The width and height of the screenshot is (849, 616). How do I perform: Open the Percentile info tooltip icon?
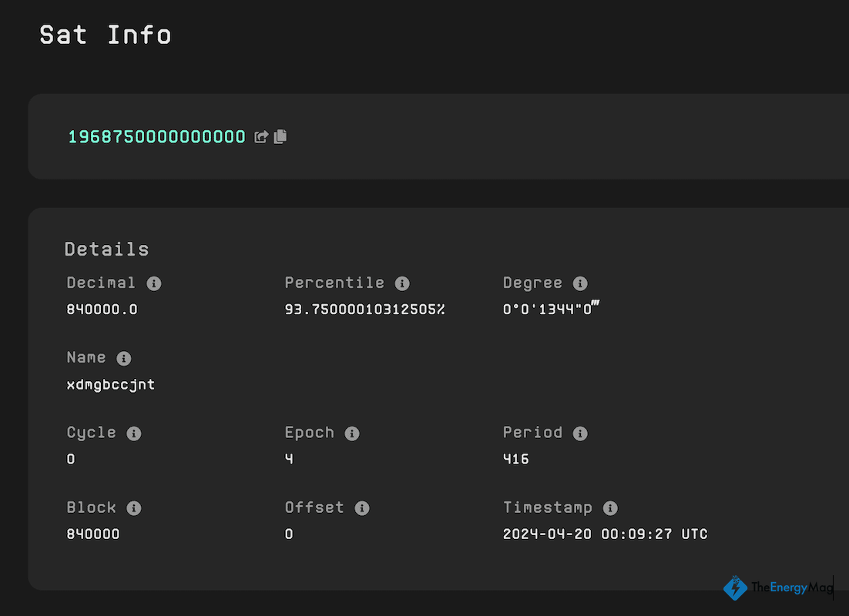click(402, 283)
